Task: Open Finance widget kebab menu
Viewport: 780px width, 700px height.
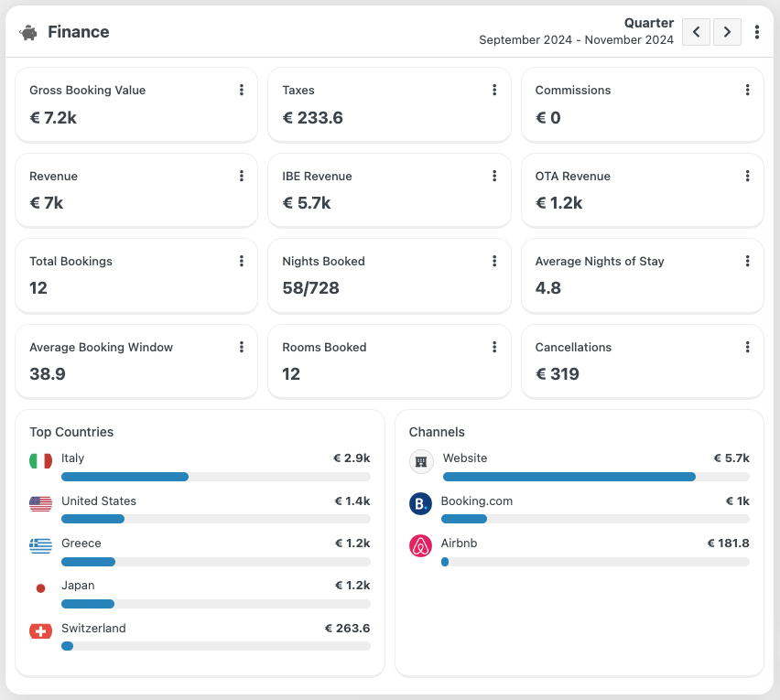Action: click(756, 32)
